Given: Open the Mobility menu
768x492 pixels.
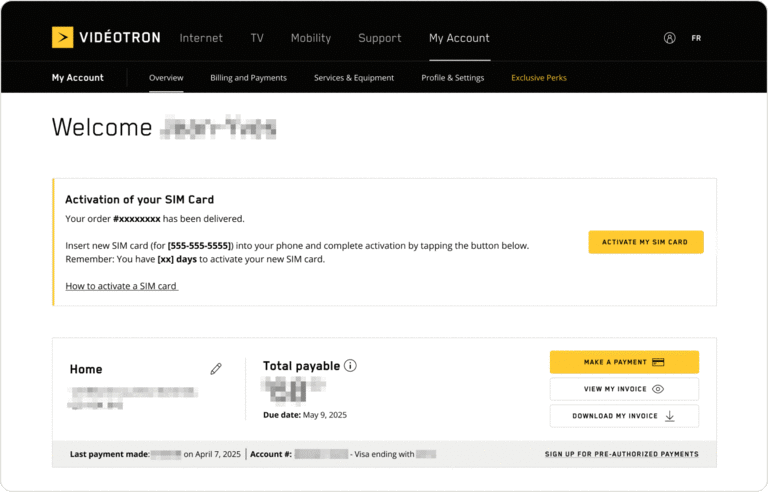Looking at the screenshot, I should click(311, 38).
